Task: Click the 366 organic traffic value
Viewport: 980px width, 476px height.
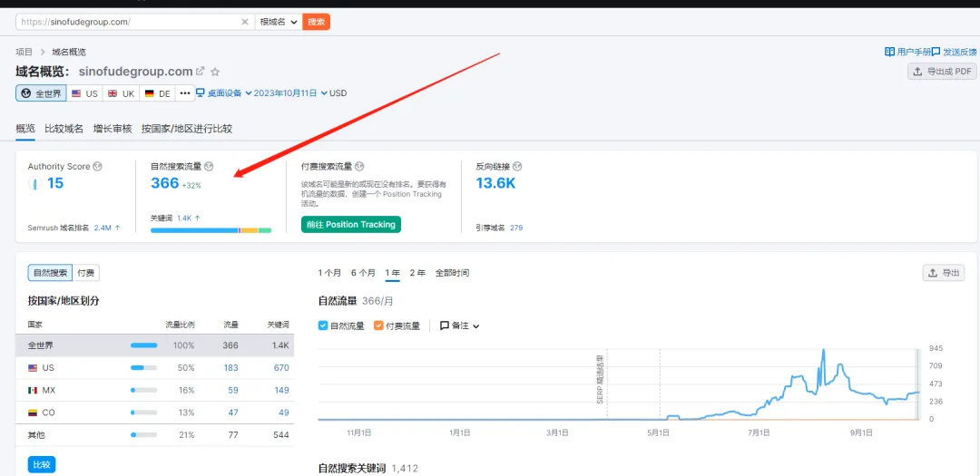Action: tap(165, 184)
